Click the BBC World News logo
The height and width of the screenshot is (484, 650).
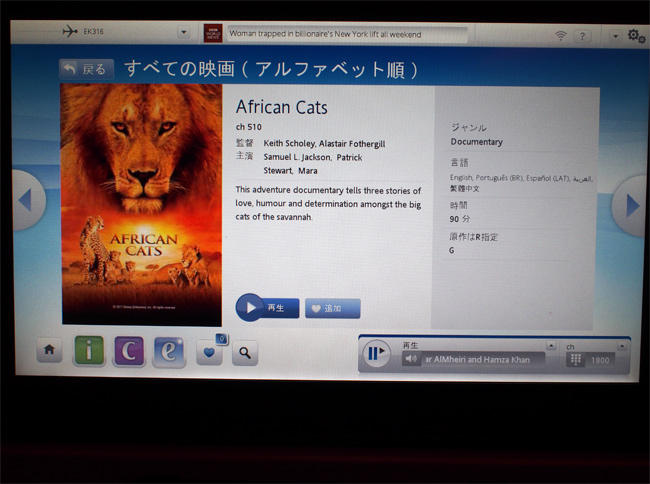click(x=213, y=33)
